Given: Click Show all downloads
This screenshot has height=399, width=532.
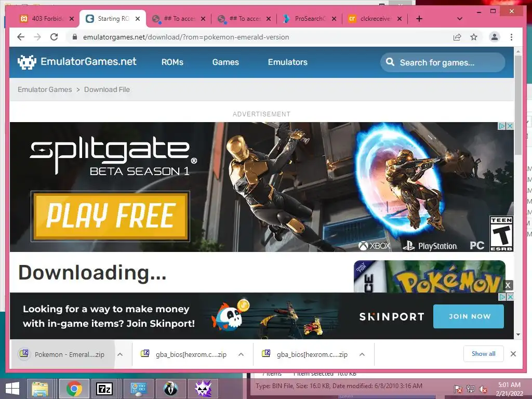Looking at the screenshot, I should pyautogui.click(x=484, y=354).
